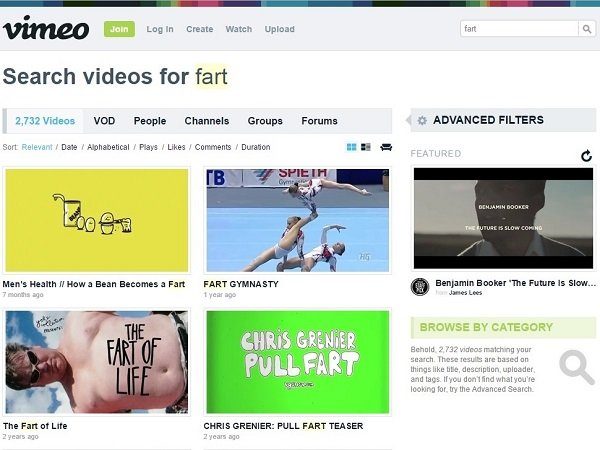
Task: Switch to grid thumbnail view icon
Action: coord(351,147)
